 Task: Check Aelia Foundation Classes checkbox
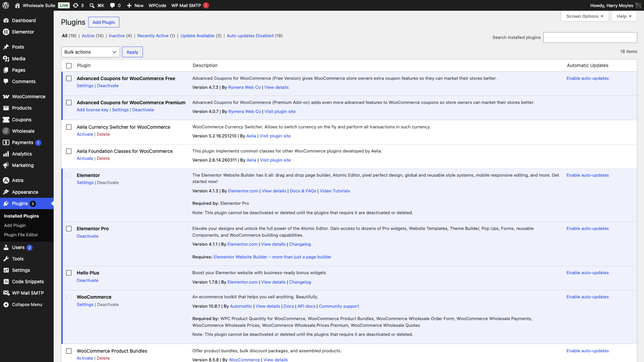(x=69, y=151)
